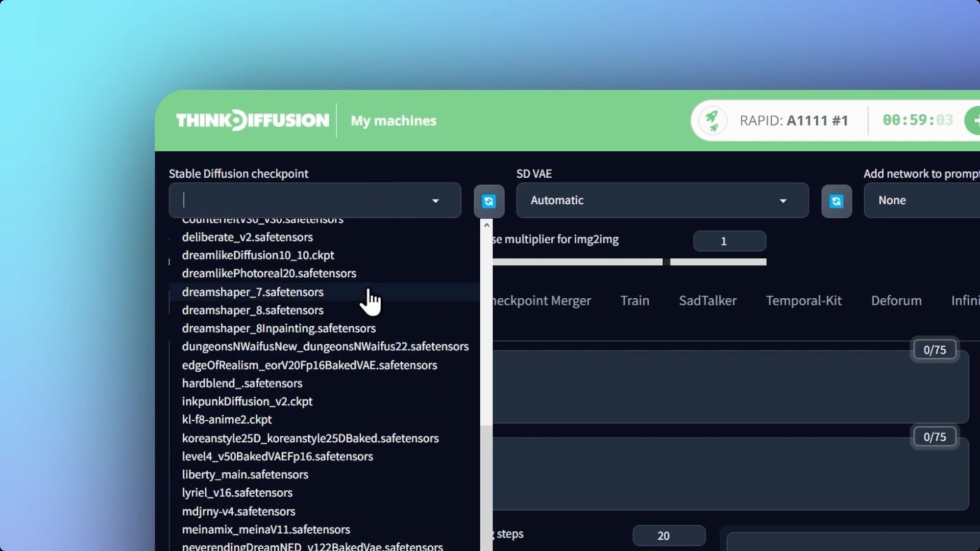This screenshot has width=980, height=551.
Task: Adjust the noise multiplier for img2img slider
Action: [666, 262]
